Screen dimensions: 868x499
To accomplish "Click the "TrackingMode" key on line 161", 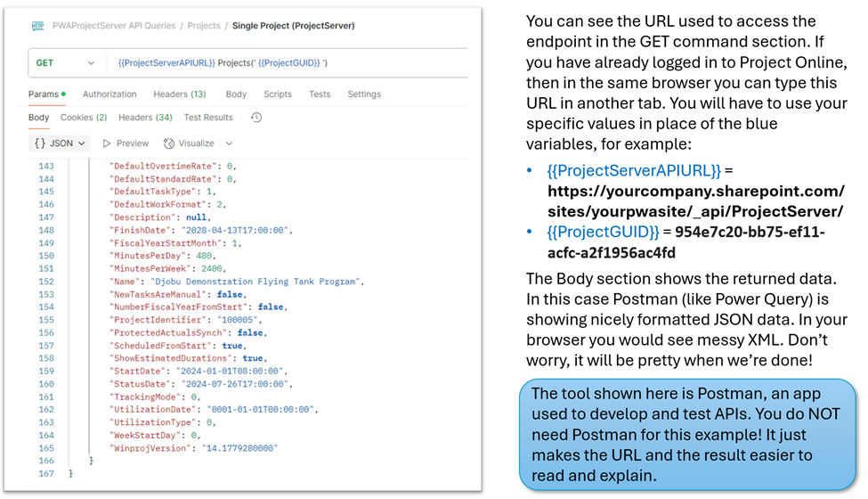I will 146,397.
